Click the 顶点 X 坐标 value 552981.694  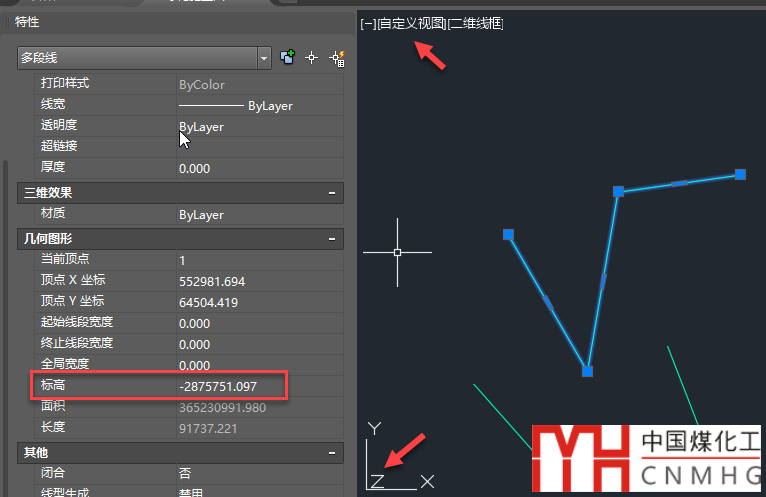[212, 281]
